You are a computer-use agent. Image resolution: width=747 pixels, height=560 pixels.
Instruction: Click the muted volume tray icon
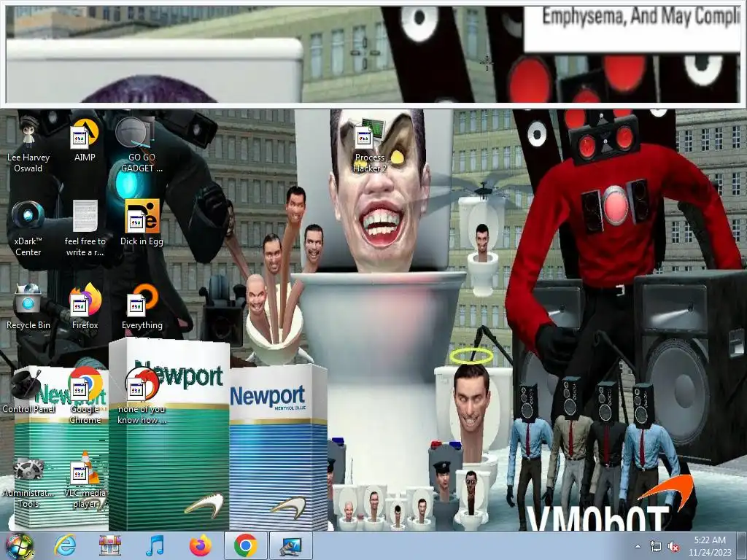tap(673, 546)
